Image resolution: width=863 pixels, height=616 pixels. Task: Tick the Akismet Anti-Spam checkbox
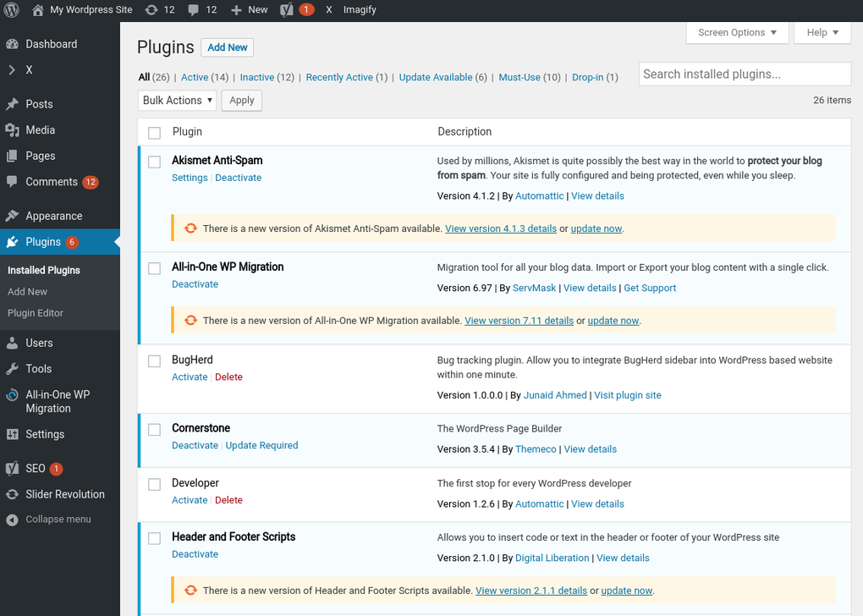pyautogui.click(x=154, y=162)
